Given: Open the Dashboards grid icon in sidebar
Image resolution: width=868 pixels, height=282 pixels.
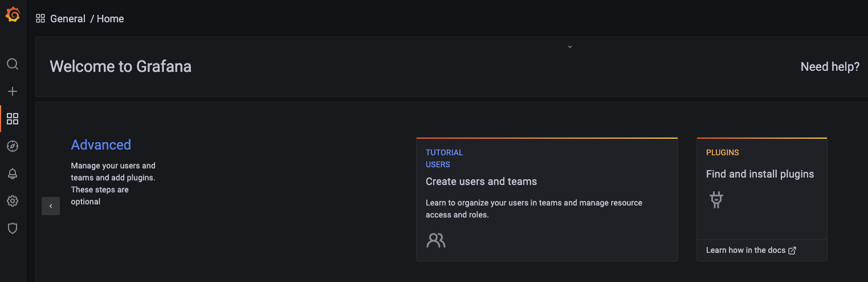Looking at the screenshot, I should click(13, 119).
